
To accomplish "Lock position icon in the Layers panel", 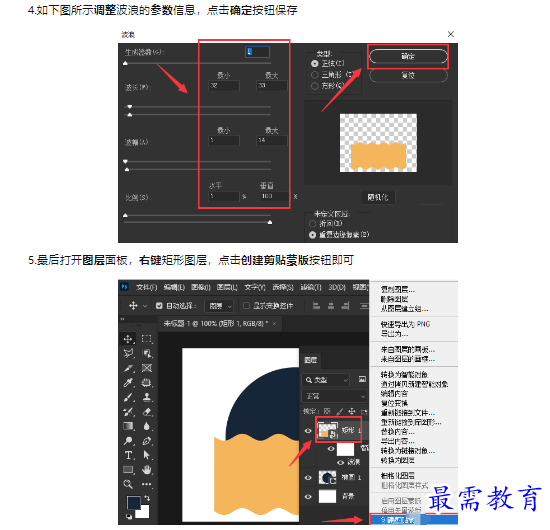I will point(352,411).
